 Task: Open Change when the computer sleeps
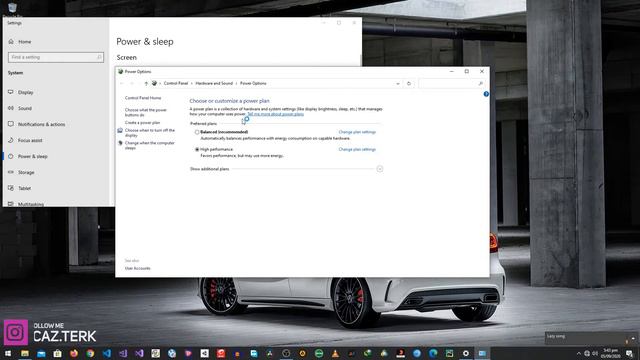(150, 145)
